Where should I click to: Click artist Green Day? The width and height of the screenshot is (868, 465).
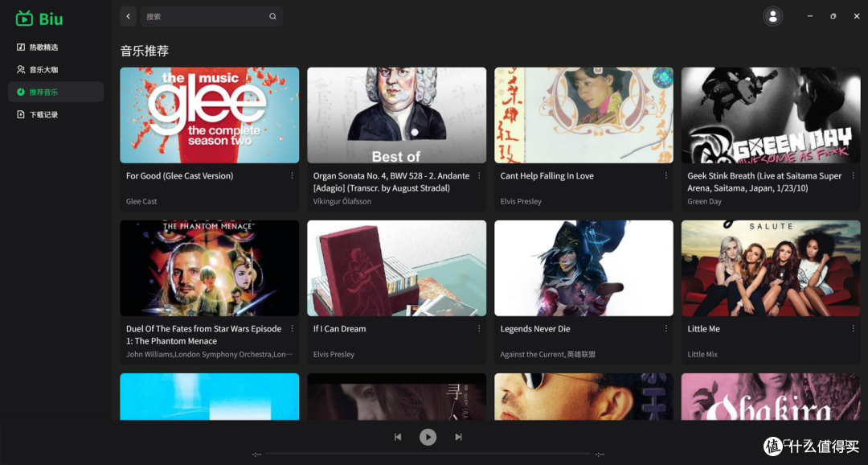pyautogui.click(x=704, y=201)
